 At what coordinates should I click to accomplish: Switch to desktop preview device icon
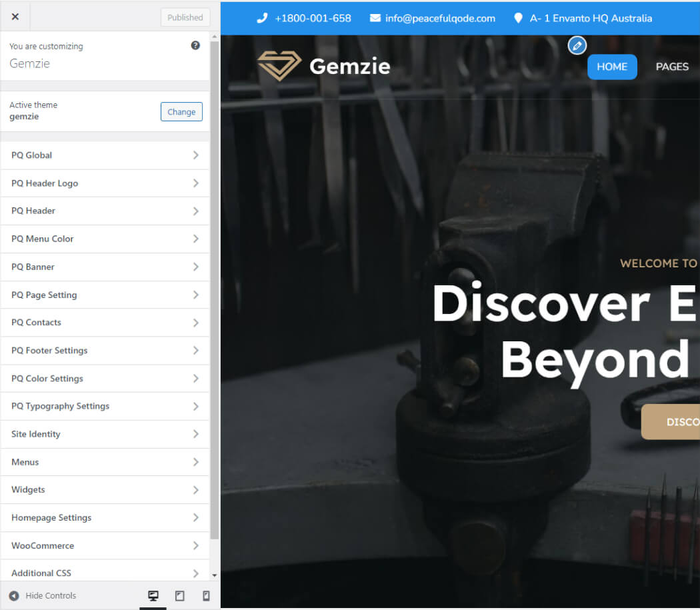pyautogui.click(x=153, y=595)
